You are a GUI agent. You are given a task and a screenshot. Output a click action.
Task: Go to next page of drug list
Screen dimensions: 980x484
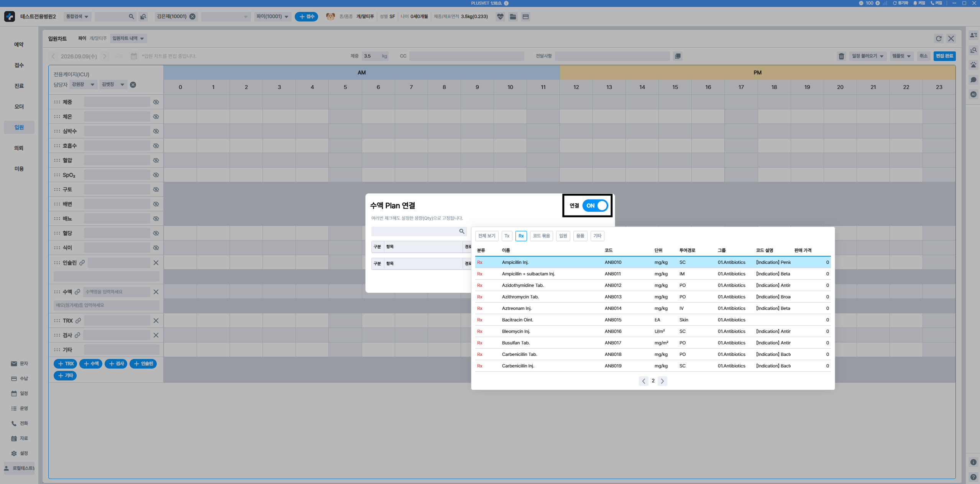pos(662,381)
